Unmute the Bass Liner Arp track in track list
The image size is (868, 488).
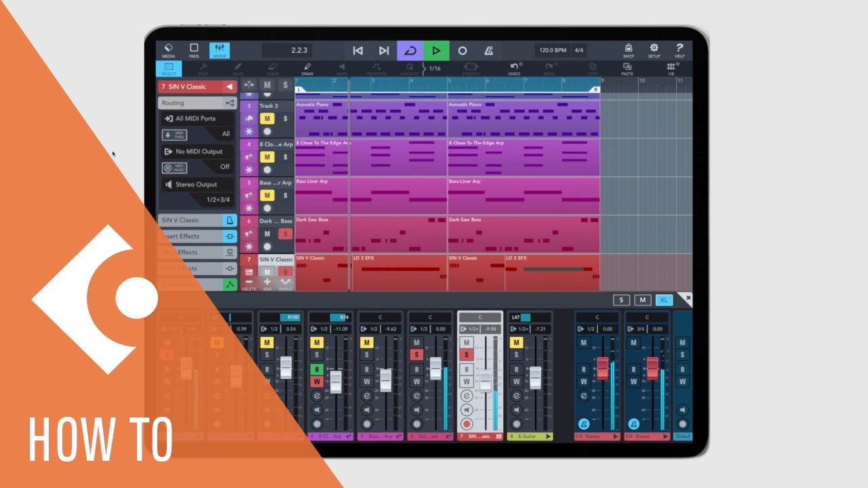(267, 195)
